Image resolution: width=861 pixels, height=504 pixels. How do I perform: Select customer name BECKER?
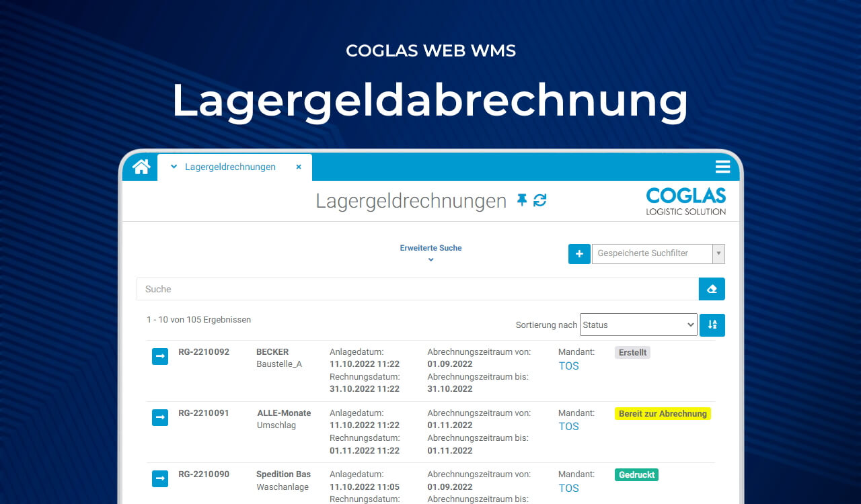click(x=272, y=351)
